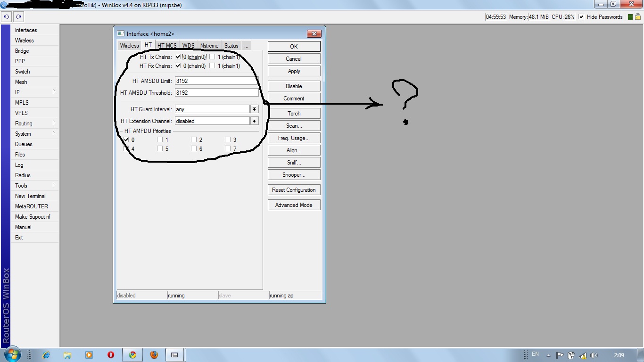The image size is (644, 362).
Task: Switch to the HT MCS tab
Action: tap(167, 46)
